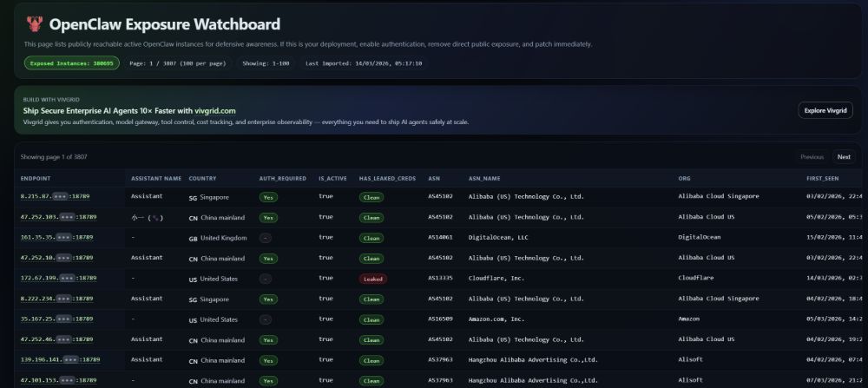
Task: Click Singapore country in 8.215.87 row
Action: [208, 198]
